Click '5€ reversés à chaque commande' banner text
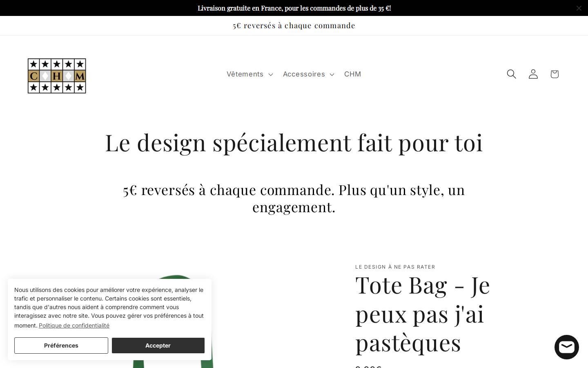 294,25
